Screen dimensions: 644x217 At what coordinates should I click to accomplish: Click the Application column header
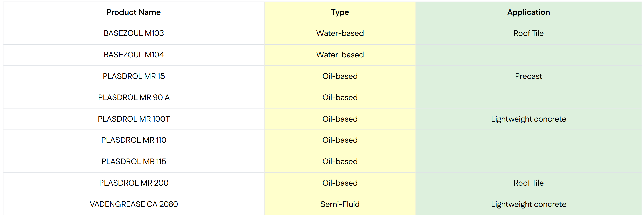tap(529, 12)
